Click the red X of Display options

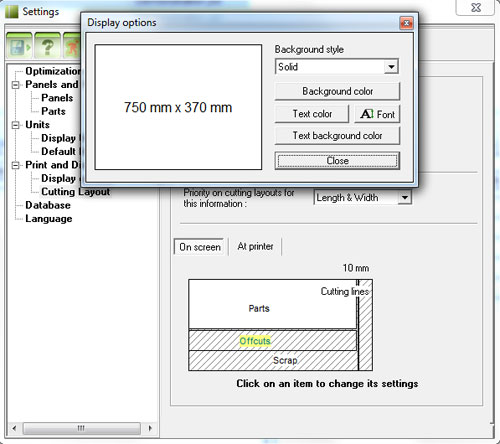point(406,23)
